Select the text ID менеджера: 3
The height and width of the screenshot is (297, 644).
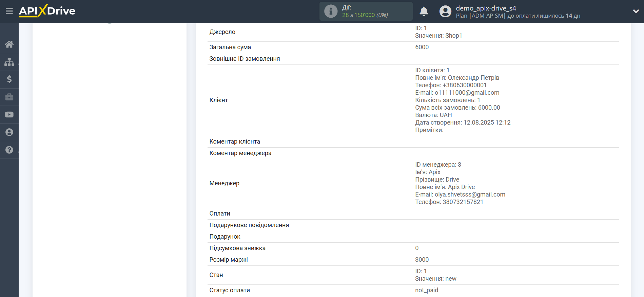click(438, 165)
